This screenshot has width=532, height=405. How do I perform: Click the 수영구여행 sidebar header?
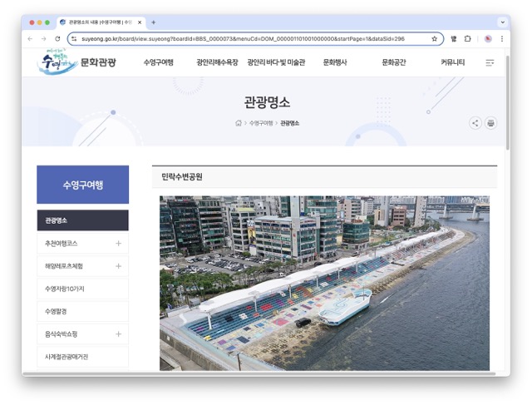[x=83, y=185]
